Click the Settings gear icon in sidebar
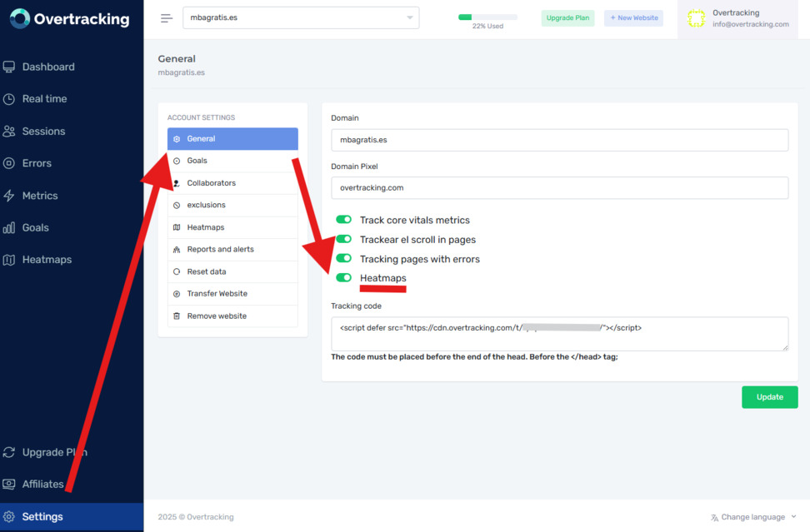 [9, 516]
